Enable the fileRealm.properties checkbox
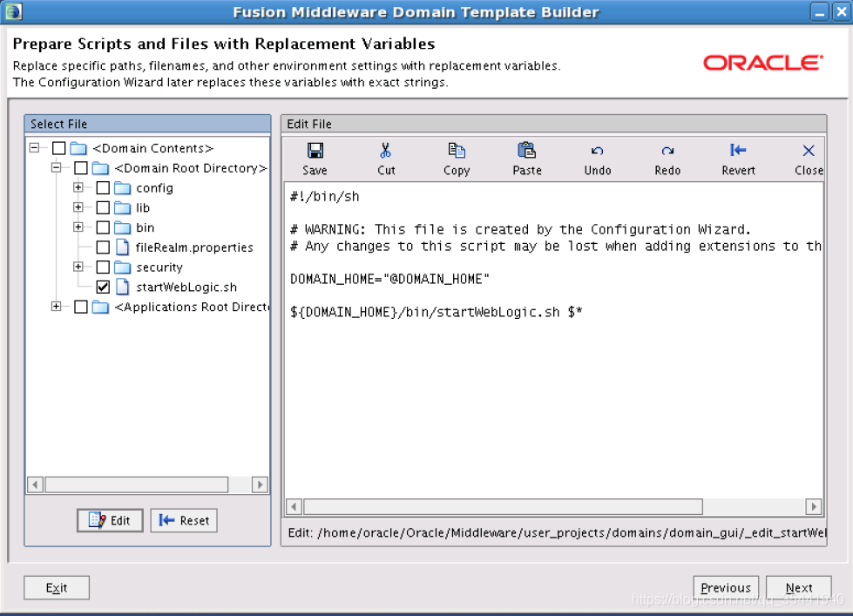 [x=103, y=247]
